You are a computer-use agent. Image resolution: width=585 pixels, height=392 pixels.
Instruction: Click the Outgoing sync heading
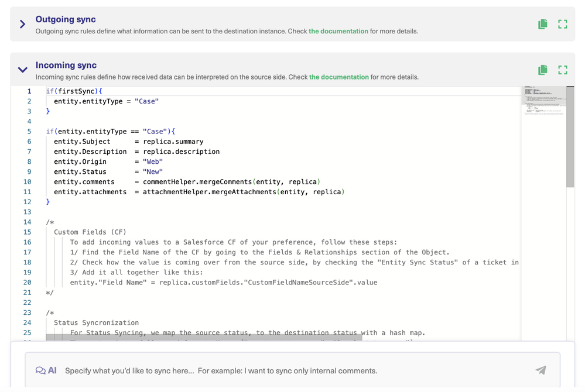(66, 19)
